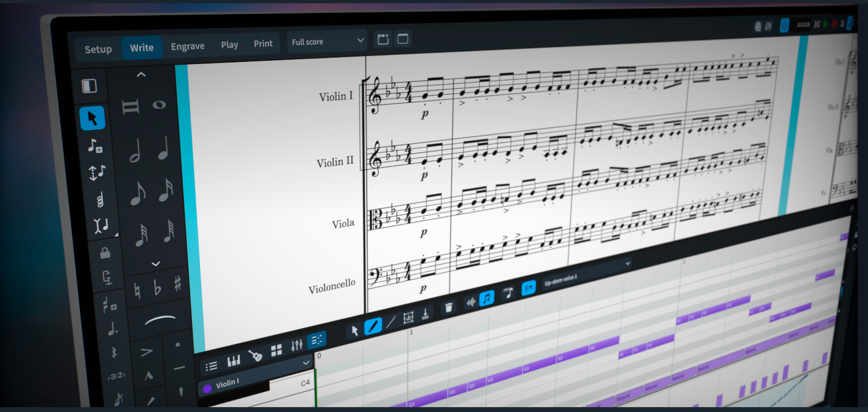868x412 pixels.
Task: Switch to the Write mode tab
Action: click(142, 48)
